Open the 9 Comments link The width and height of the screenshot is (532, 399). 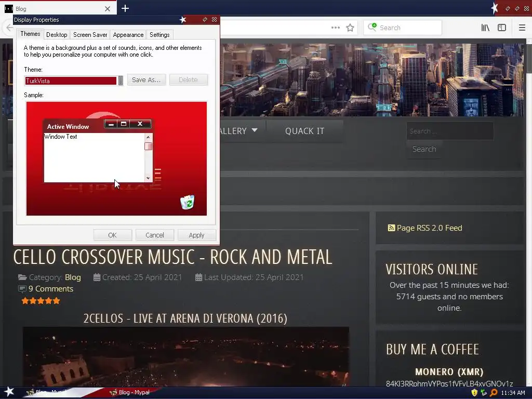pyautogui.click(x=51, y=289)
